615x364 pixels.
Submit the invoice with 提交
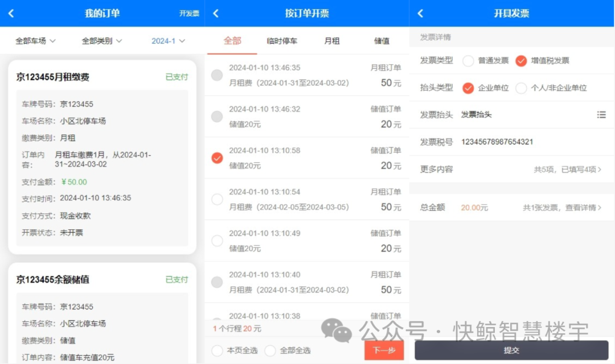511,350
